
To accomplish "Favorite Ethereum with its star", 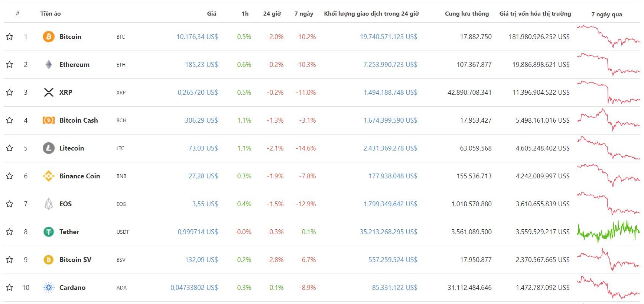I will point(10,64).
